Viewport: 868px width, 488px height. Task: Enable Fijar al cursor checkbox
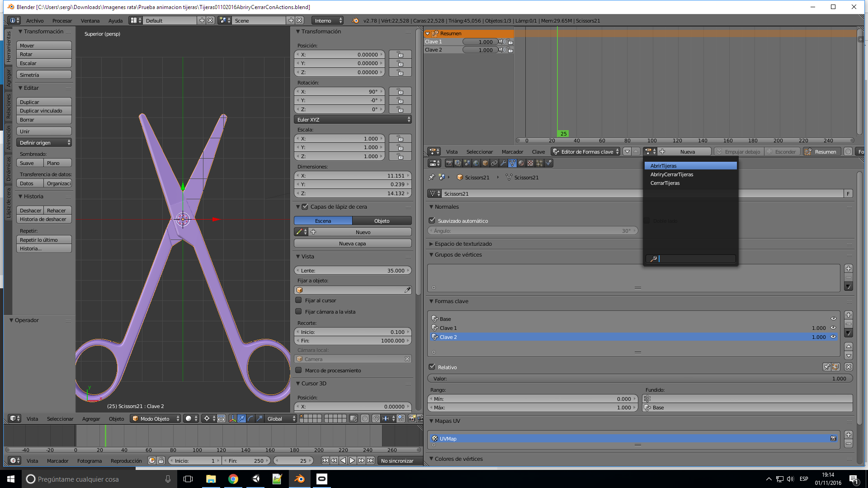[x=298, y=300]
